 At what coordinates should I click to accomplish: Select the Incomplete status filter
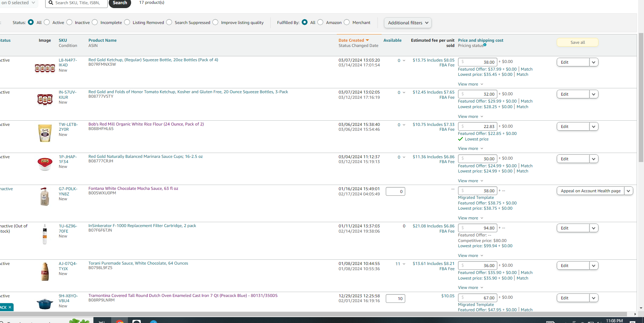click(x=95, y=22)
